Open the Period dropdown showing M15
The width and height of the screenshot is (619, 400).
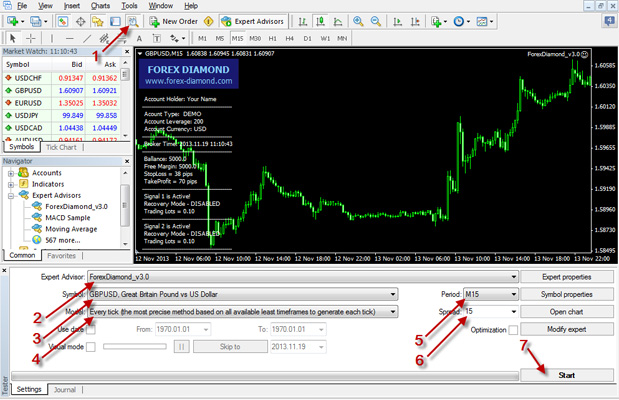pyautogui.click(x=490, y=294)
